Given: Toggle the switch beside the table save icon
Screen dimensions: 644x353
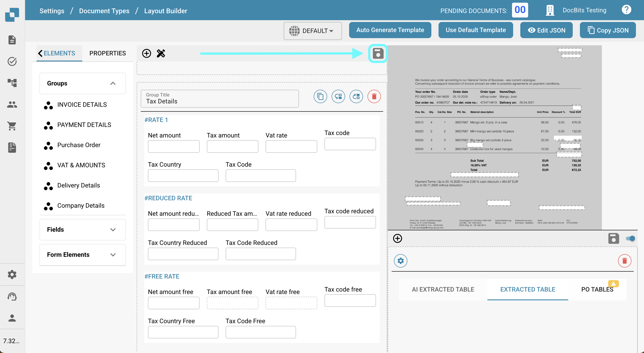Looking at the screenshot, I should (x=630, y=238).
